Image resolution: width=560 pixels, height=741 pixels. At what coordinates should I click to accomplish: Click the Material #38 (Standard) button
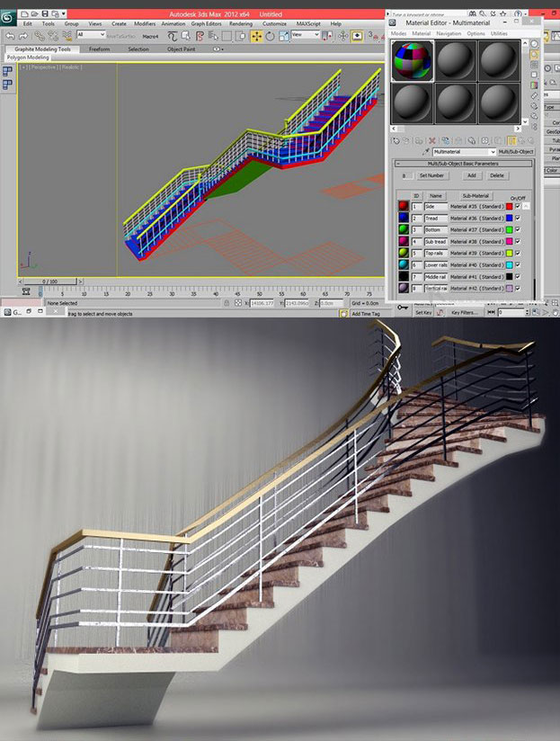pos(476,242)
